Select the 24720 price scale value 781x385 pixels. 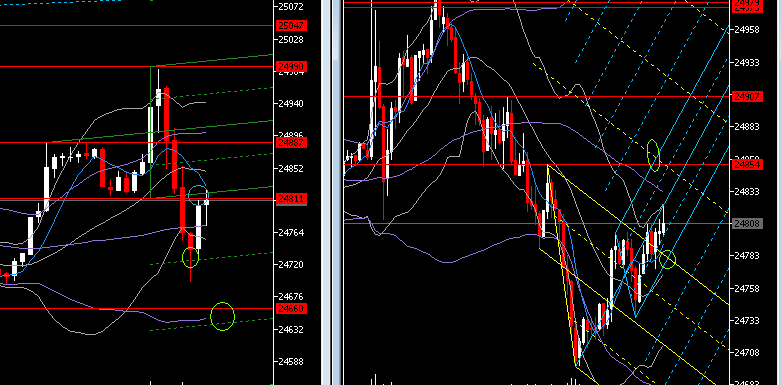tap(291, 265)
